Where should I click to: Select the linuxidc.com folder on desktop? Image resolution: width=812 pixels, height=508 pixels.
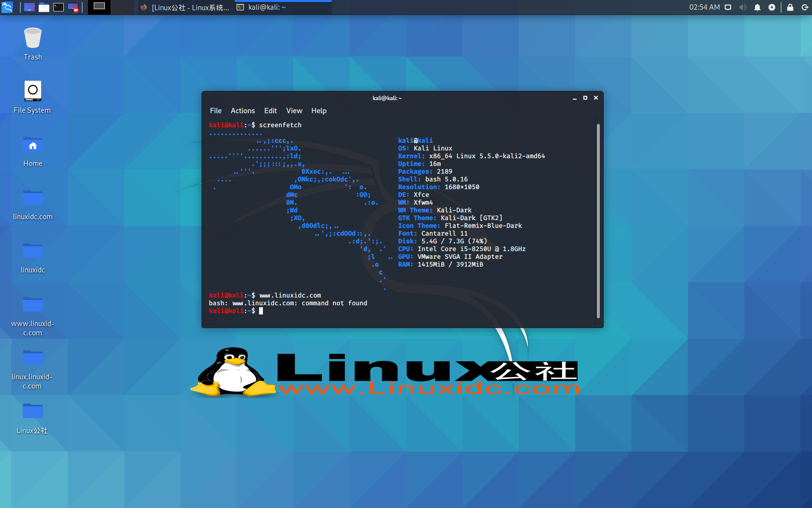coord(33,204)
